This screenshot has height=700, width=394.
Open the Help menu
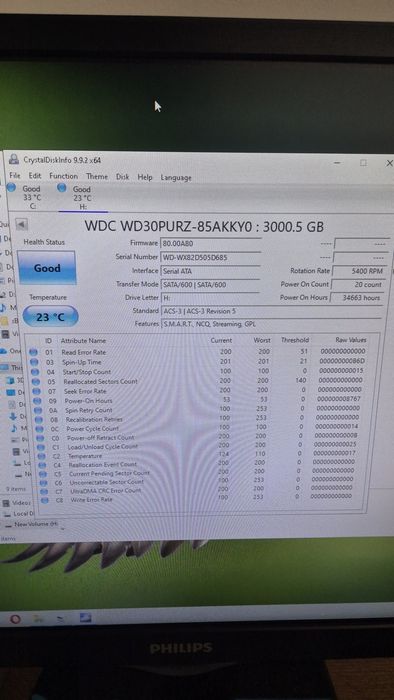coord(145,177)
